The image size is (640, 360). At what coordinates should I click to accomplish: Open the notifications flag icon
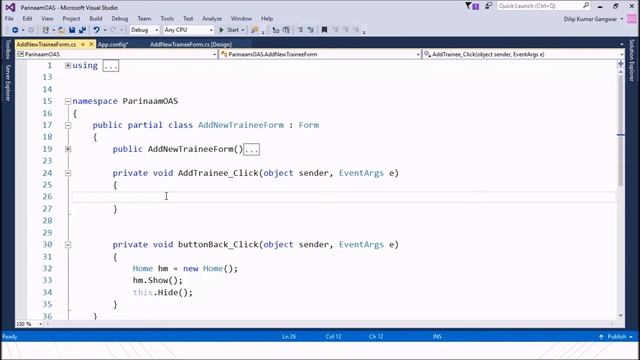click(472, 6)
